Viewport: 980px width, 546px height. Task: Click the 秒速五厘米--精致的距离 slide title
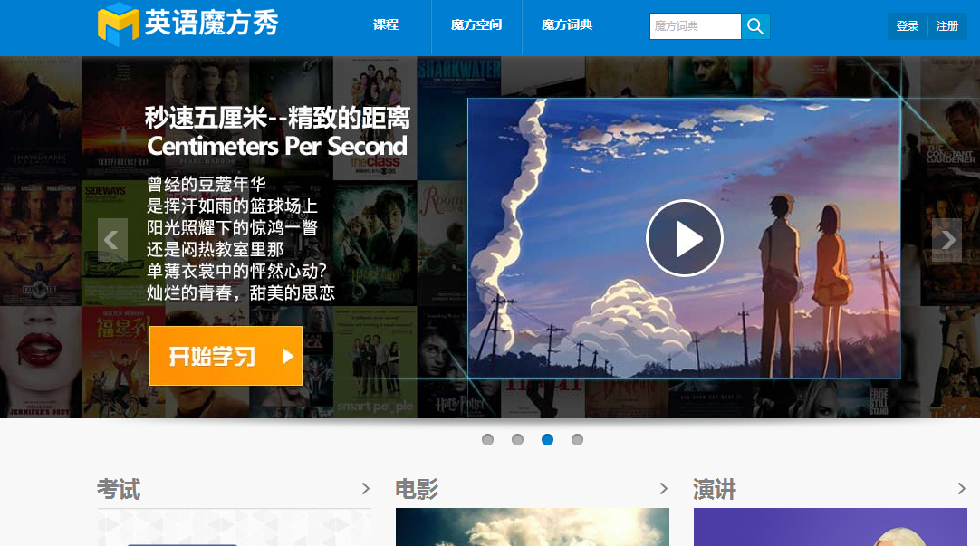point(277,118)
